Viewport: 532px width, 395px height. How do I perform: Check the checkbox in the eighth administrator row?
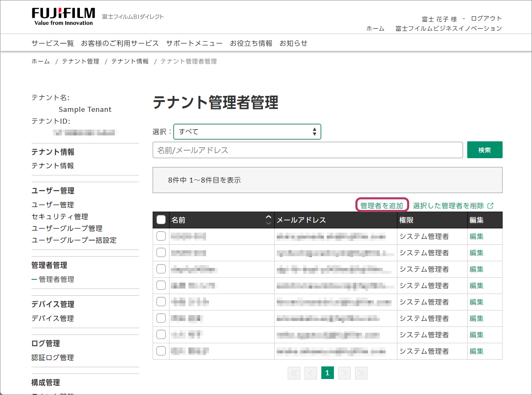(161, 351)
